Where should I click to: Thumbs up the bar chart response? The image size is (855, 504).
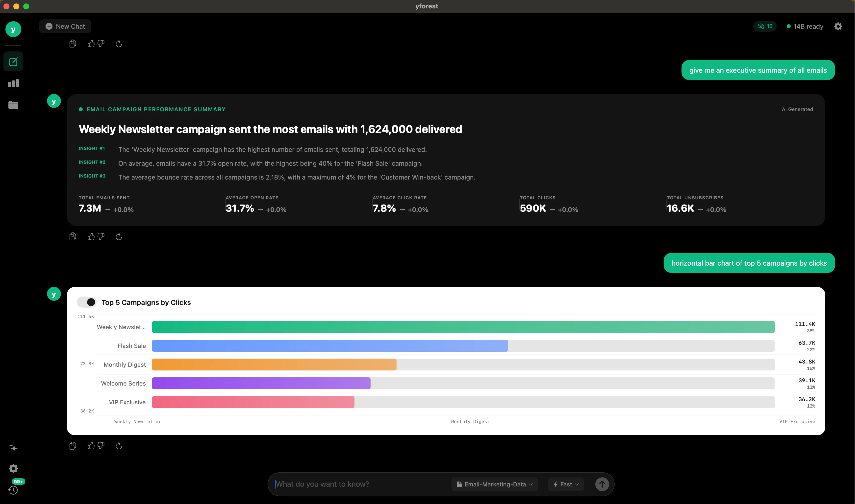point(91,446)
